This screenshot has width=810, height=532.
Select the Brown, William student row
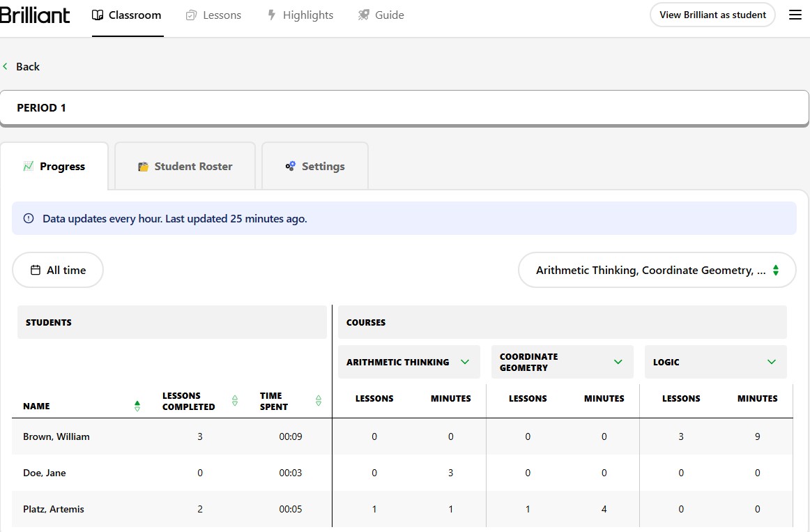click(56, 436)
